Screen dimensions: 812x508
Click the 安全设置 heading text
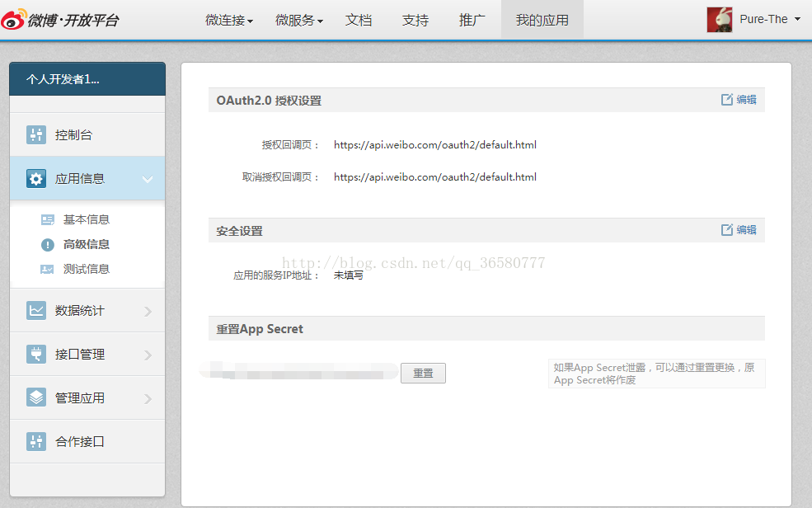pos(239,231)
